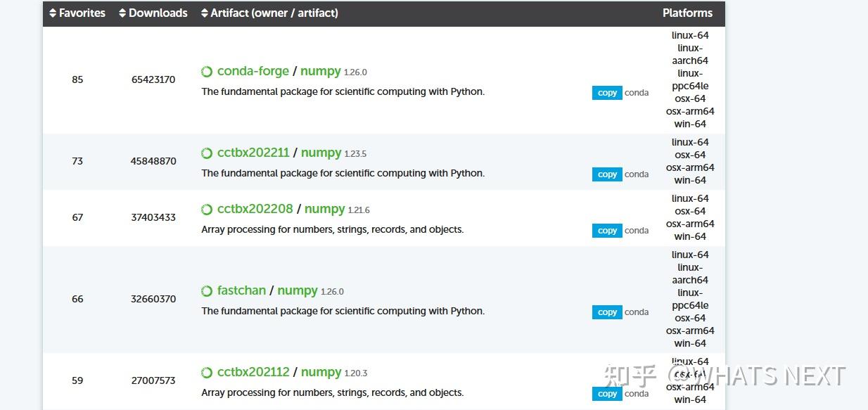Click the cctbx202211 package status icon
Image resolution: width=868 pixels, height=410 pixels.
coord(207,153)
